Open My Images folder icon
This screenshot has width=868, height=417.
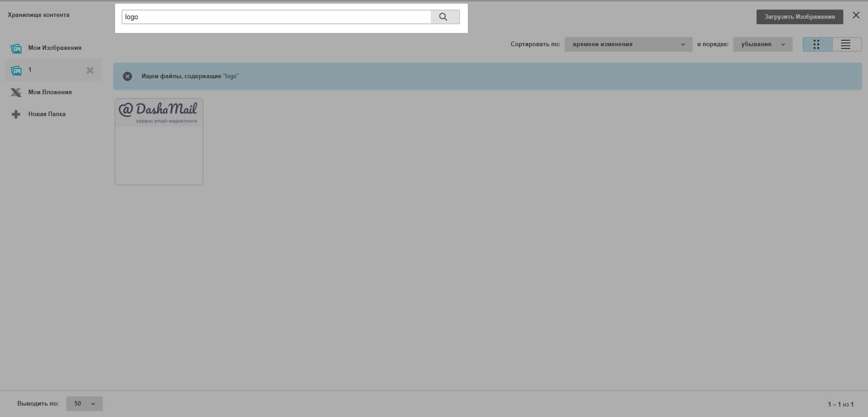[x=16, y=48]
